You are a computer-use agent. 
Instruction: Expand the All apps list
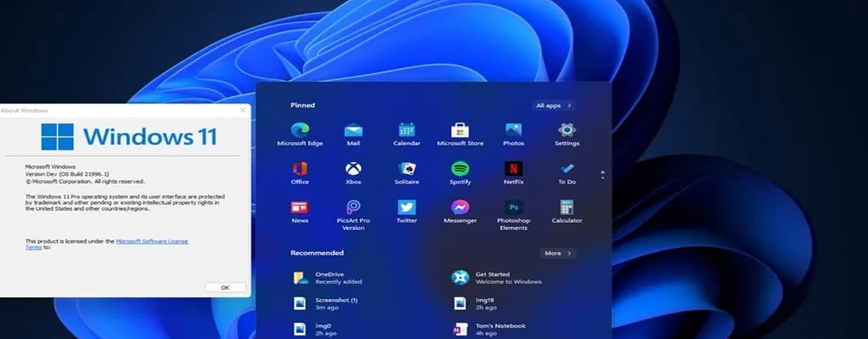click(554, 105)
